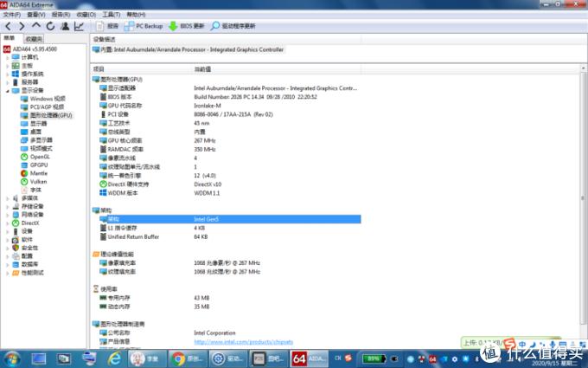Open PC Backup from the toolbar
The height and width of the screenshot is (368, 588).
[144, 26]
